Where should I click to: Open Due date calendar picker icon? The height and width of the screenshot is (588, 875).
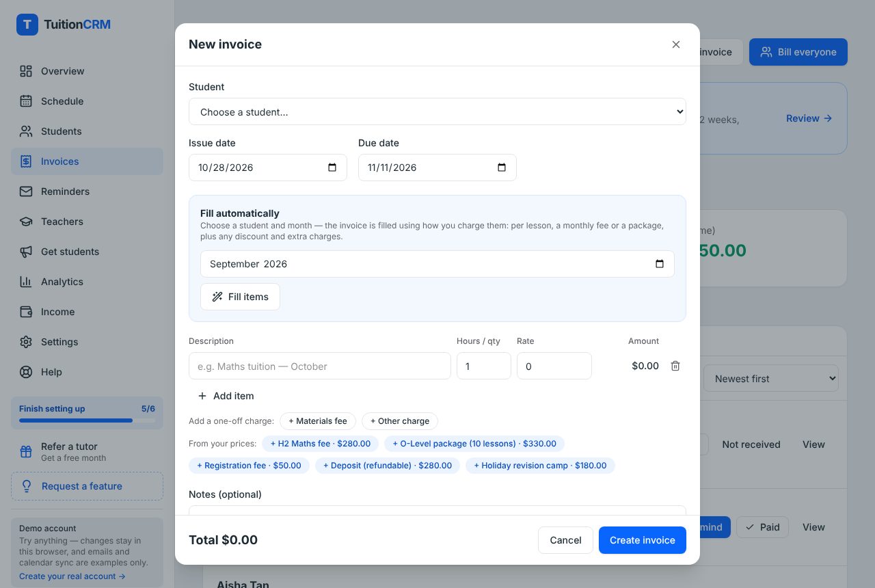pos(502,168)
